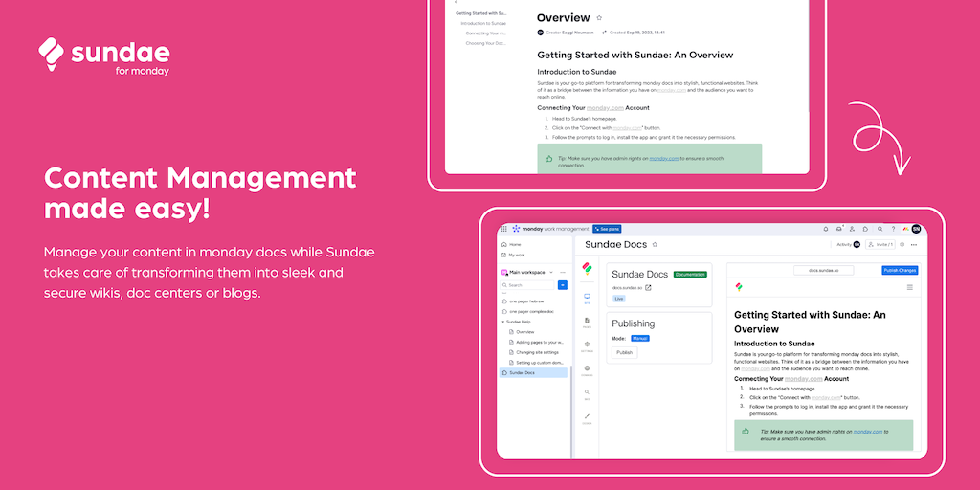The image size is (980, 490).
Task: Open board settings gear next to Invite
Action: click(902, 244)
